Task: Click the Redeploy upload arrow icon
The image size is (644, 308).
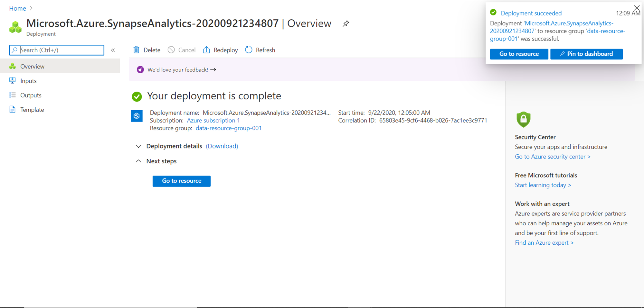Action: (206, 50)
